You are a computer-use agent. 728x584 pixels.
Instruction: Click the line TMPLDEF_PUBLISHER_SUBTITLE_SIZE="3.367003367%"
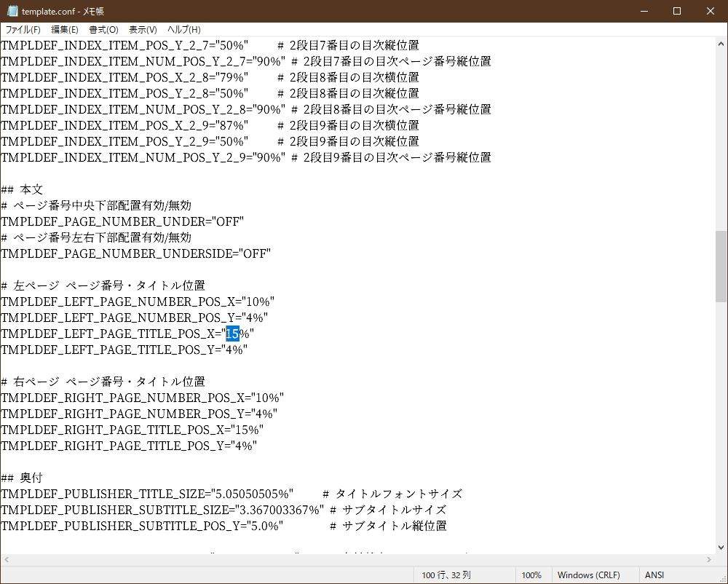point(162,510)
